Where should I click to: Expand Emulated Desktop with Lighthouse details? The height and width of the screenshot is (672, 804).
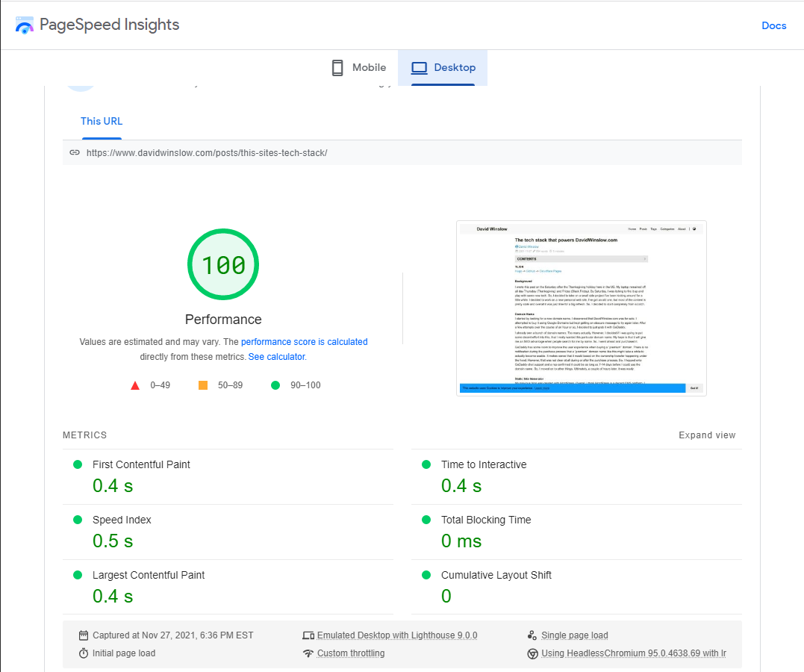[x=396, y=635]
